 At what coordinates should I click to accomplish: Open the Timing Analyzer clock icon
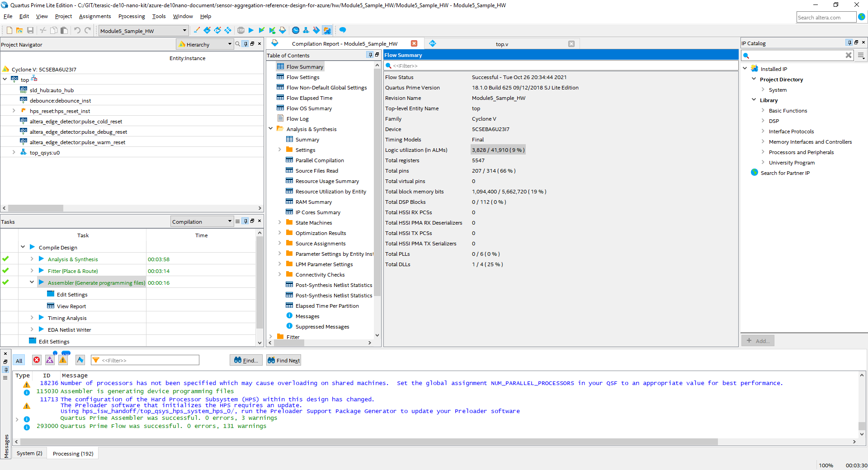click(296, 30)
